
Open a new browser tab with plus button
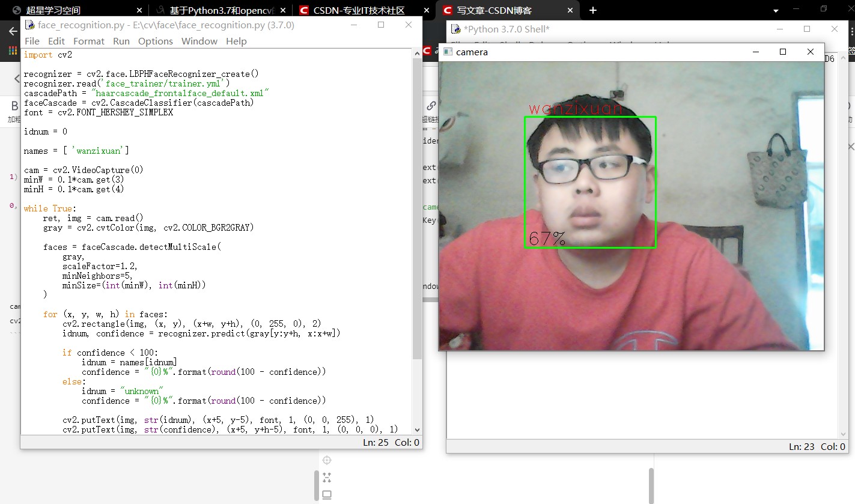[x=593, y=10]
